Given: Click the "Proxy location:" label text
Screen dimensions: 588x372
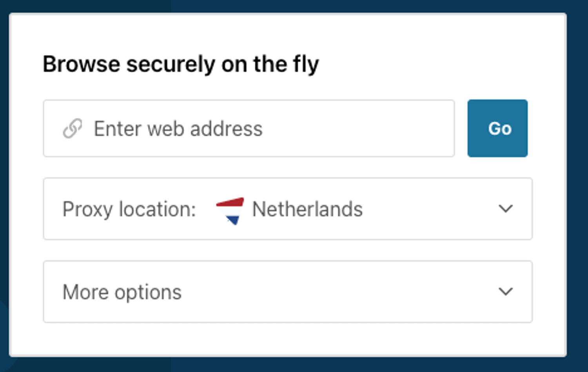Looking at the screenshot, I should point(129,209).
